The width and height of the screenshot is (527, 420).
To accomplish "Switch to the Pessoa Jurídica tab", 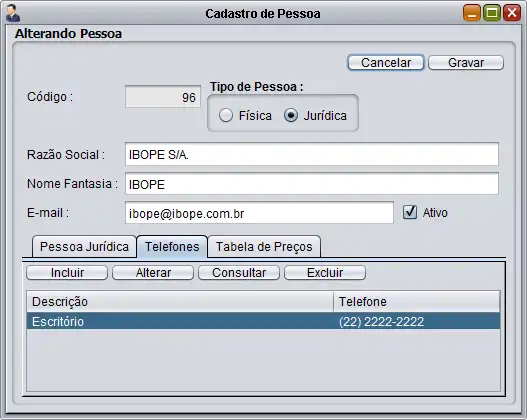I will coord(84,247).
